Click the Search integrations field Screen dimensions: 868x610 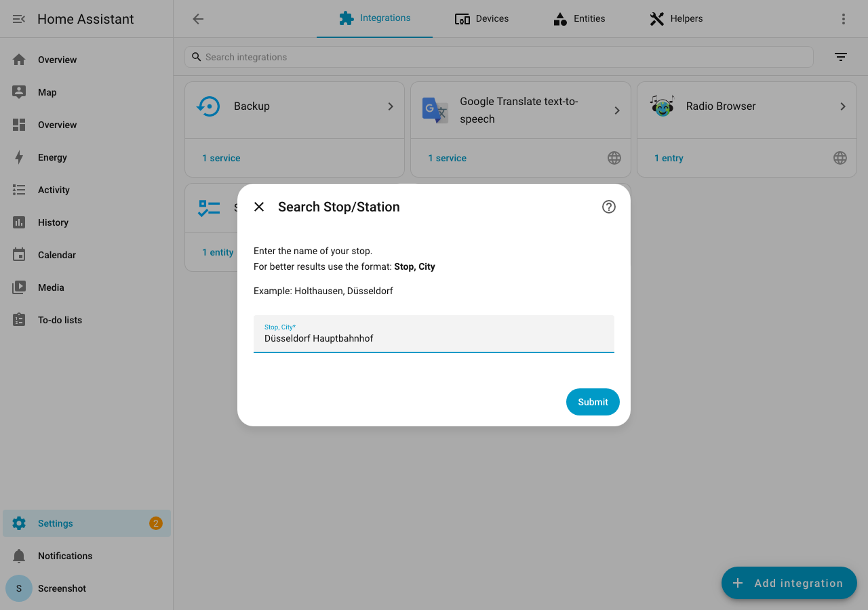tap(499, 57)
